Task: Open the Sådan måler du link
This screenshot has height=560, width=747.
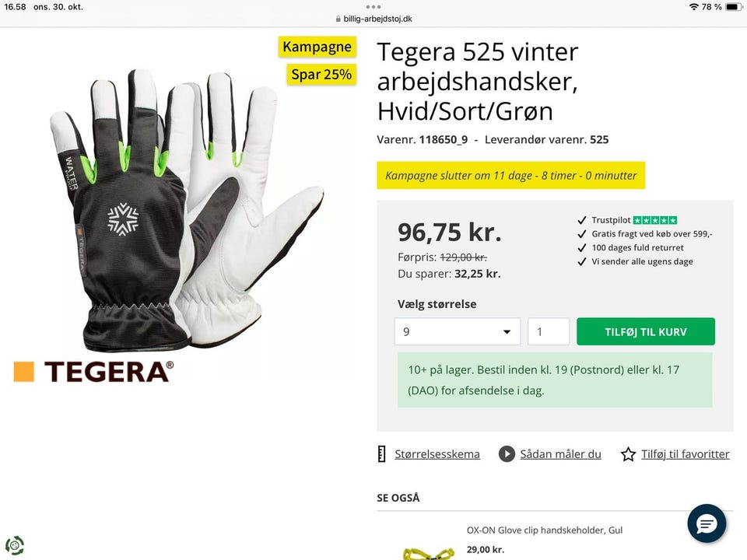Action: click(560, 454)
